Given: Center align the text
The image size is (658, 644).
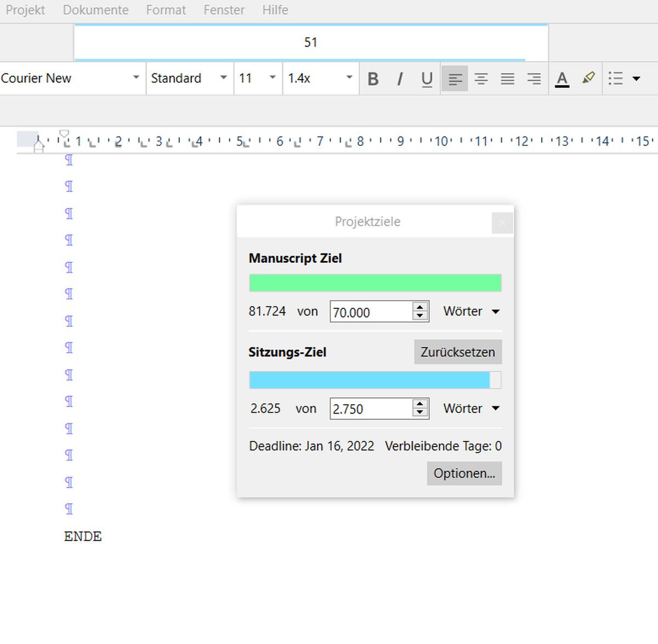Looking at the screenshot, I should pos(481,79).
